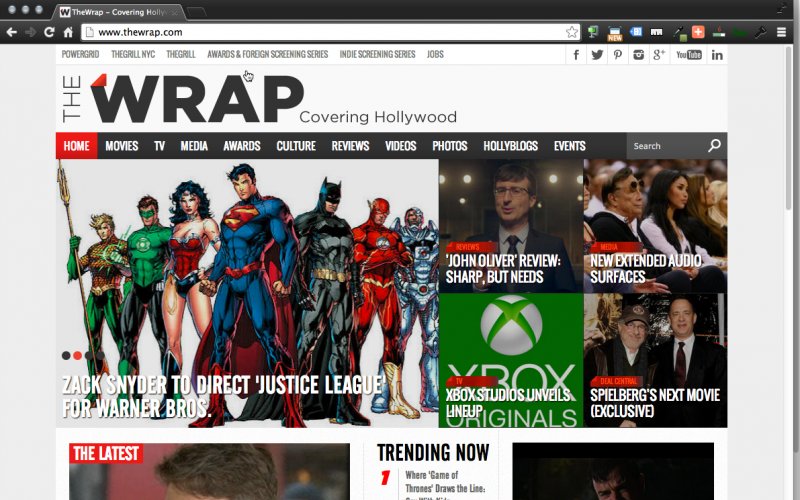Select the red second slideshow dot

[77, 356]
